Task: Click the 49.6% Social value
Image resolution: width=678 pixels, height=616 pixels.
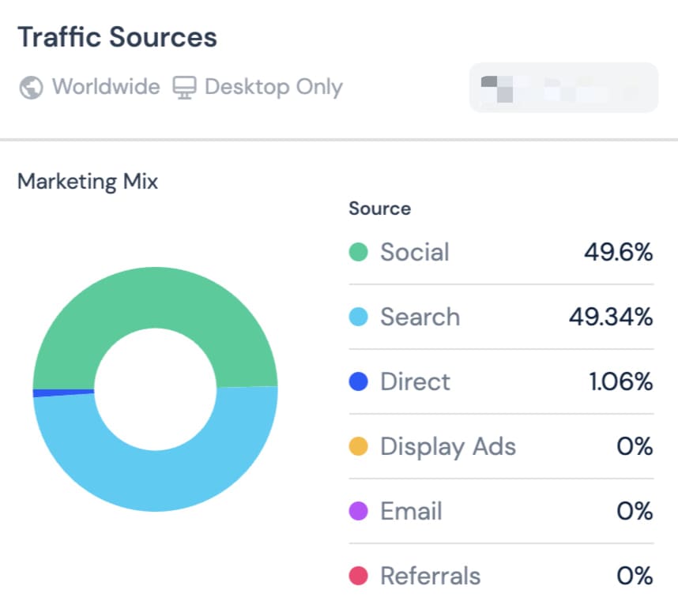Action: click(618, 252)
